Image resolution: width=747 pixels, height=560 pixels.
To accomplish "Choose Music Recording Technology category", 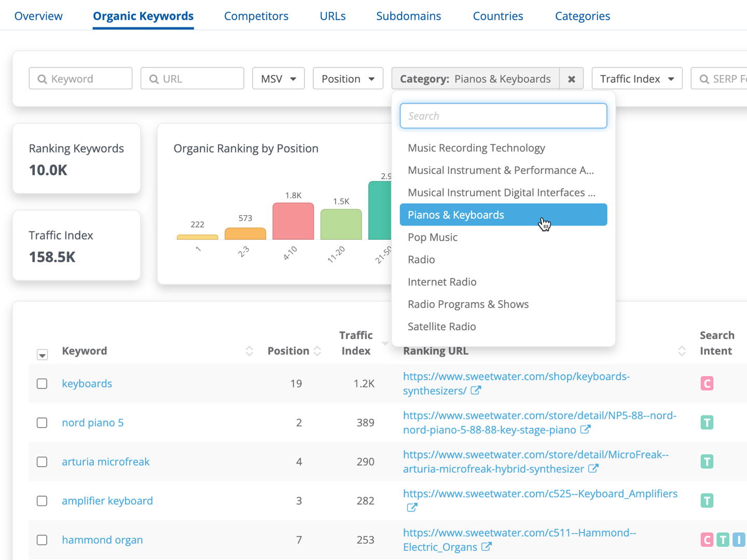I will coord(503,148).
